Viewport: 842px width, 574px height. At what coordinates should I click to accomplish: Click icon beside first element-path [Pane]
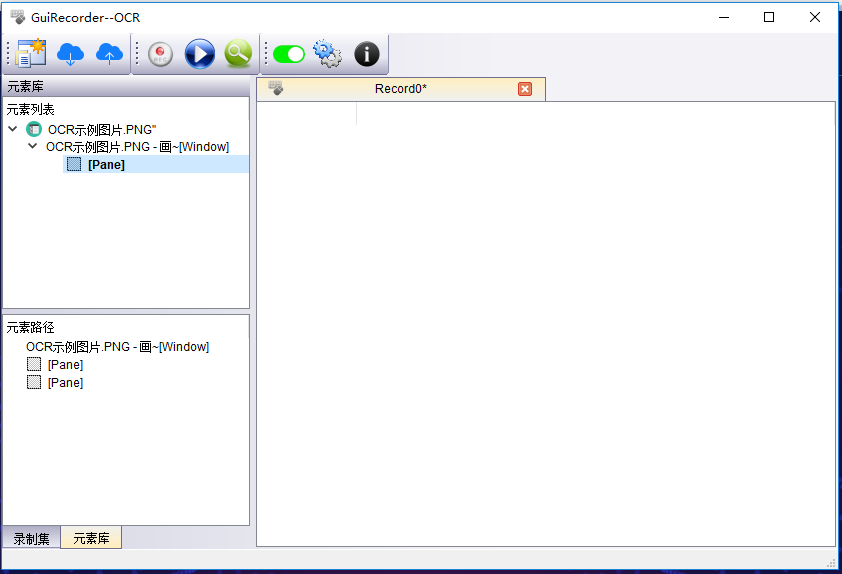(x=34, y=365)
